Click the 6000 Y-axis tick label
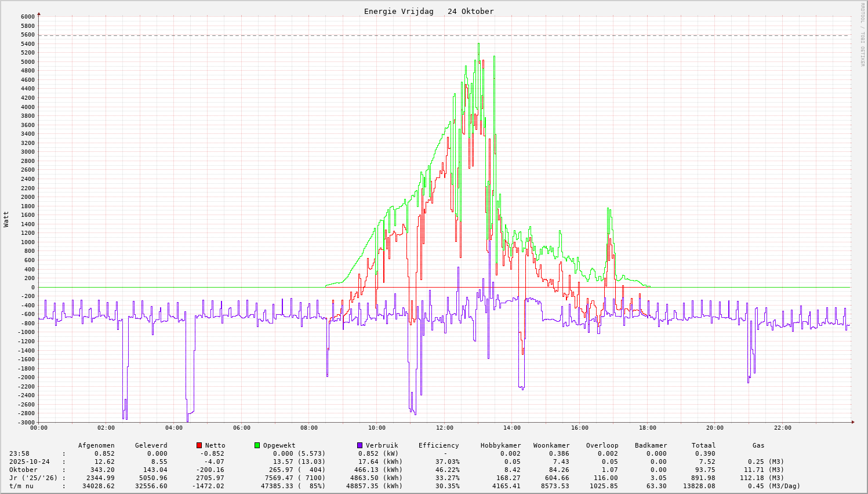The height and width of the screenshot is (494, 868). coord(28,17)
